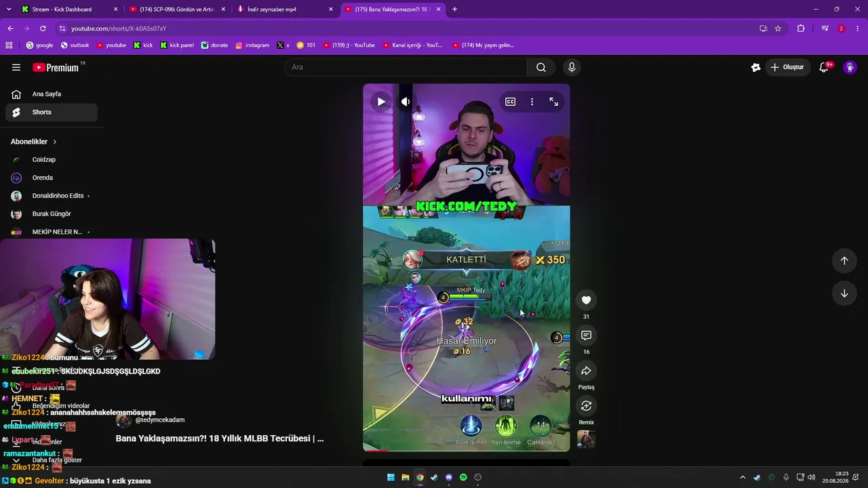The image size is (868, 488).
Task: Select Shorts in the sidebar
Action: click(x=52, y=113)
